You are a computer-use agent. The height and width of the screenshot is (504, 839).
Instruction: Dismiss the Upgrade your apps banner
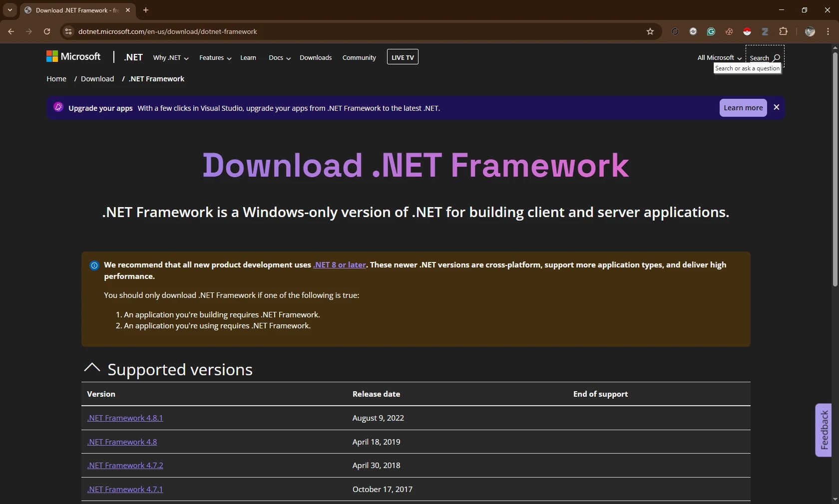pyautogui.click(x=776, y=107)
